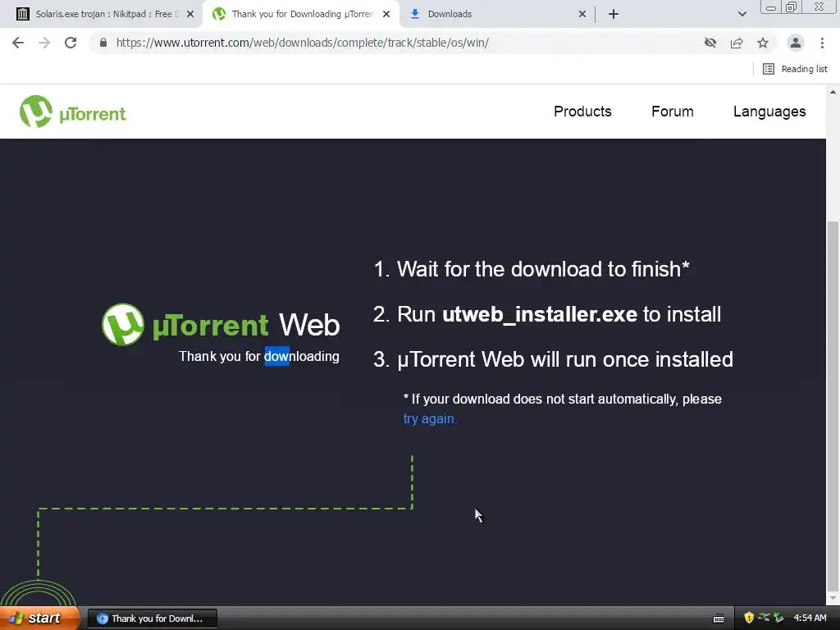Open the Chrome profile avatar menu

[x=796, y=43]
